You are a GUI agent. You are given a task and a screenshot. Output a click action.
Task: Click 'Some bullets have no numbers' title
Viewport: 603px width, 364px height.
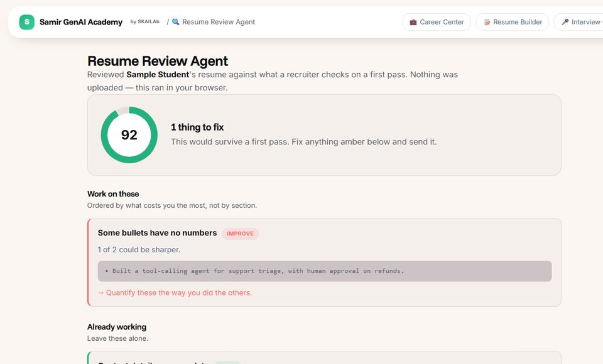point(157,233)
